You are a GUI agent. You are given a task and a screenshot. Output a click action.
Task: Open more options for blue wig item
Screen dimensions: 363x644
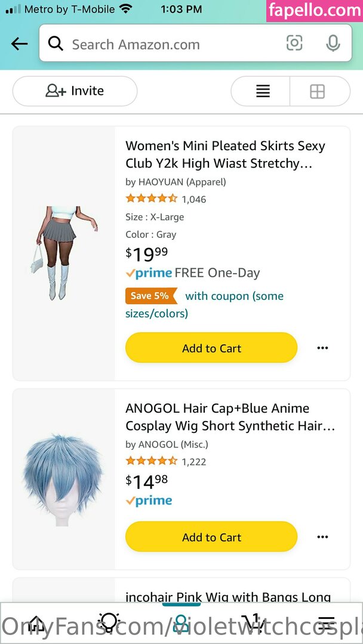(x=323, y=537)
